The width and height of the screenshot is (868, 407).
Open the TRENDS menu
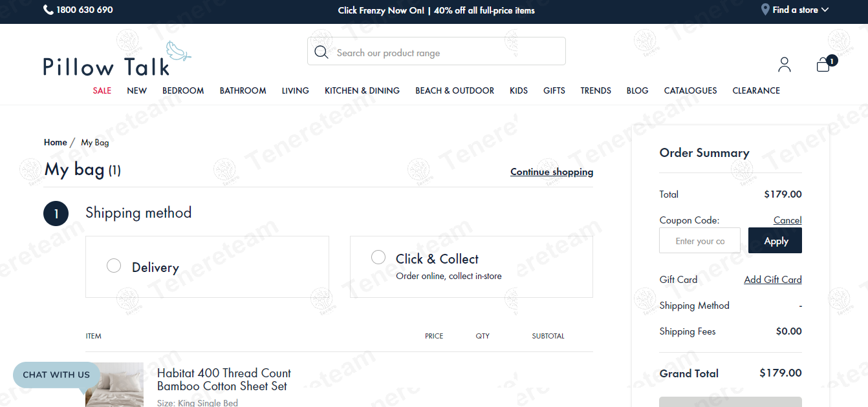[596, 90]
